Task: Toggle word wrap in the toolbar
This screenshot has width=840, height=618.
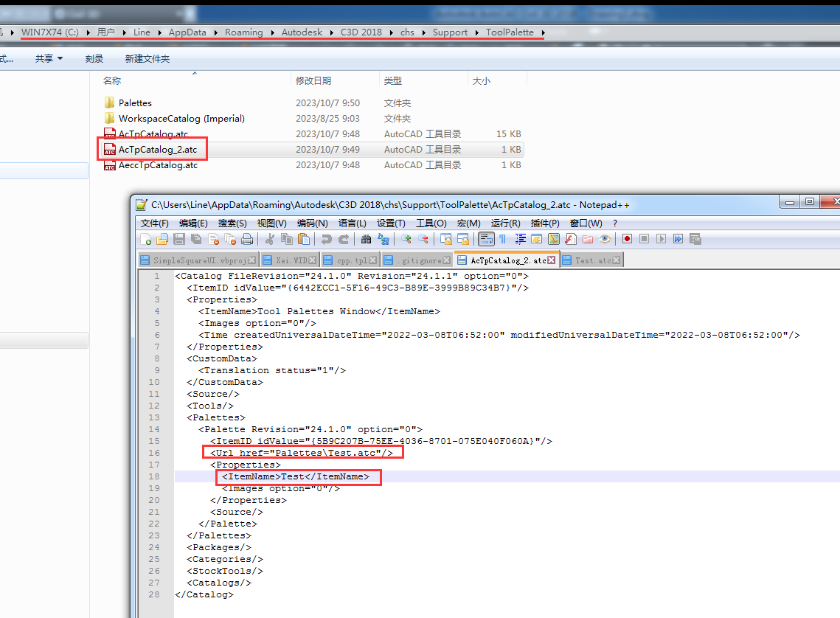Action: pos(486,239)
